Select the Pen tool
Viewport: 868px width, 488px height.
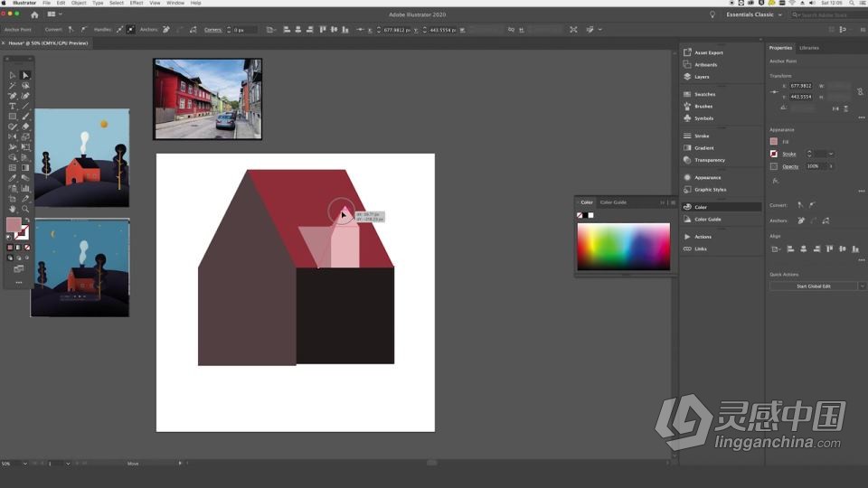(x=12, y=96)
